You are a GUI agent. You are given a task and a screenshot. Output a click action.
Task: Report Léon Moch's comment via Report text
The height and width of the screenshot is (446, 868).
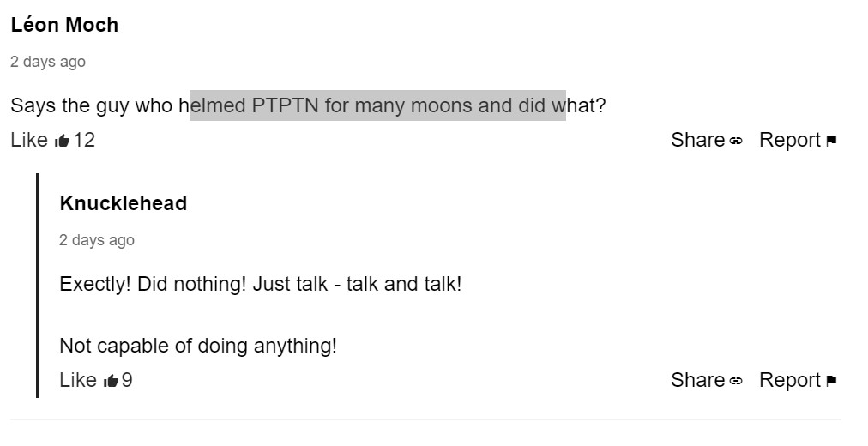pos(790,140)
